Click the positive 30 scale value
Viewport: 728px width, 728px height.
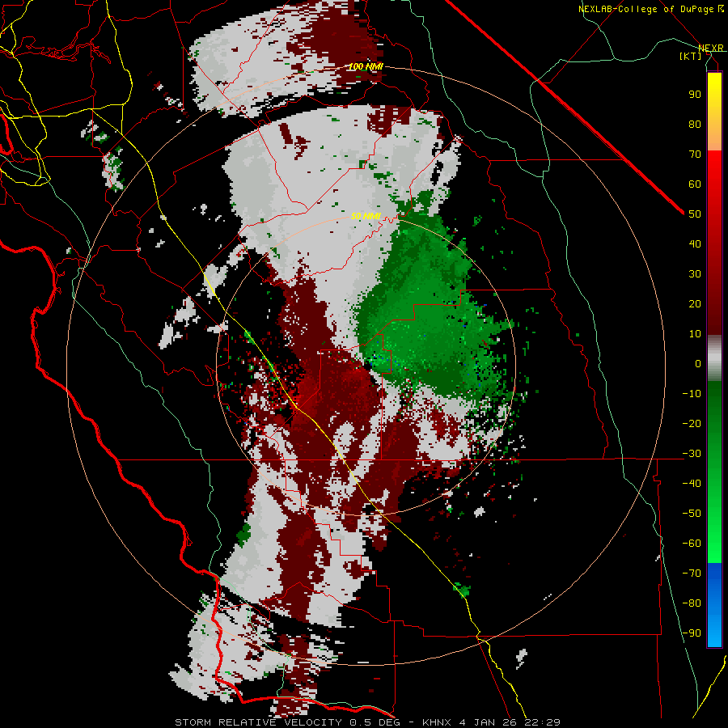coord(695,274)
